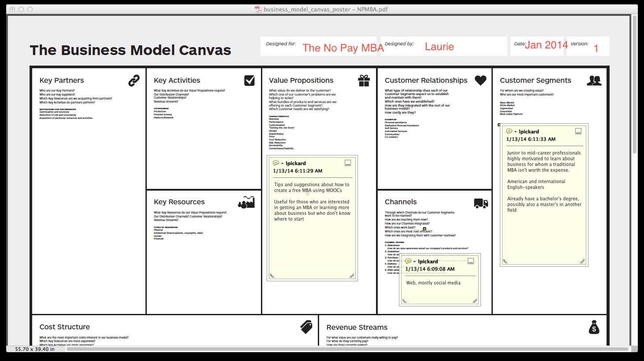The height and width of the screenshot is (361, 644).
Task: Click the Channels note speech bubble icon
Action: click(408, 261)
